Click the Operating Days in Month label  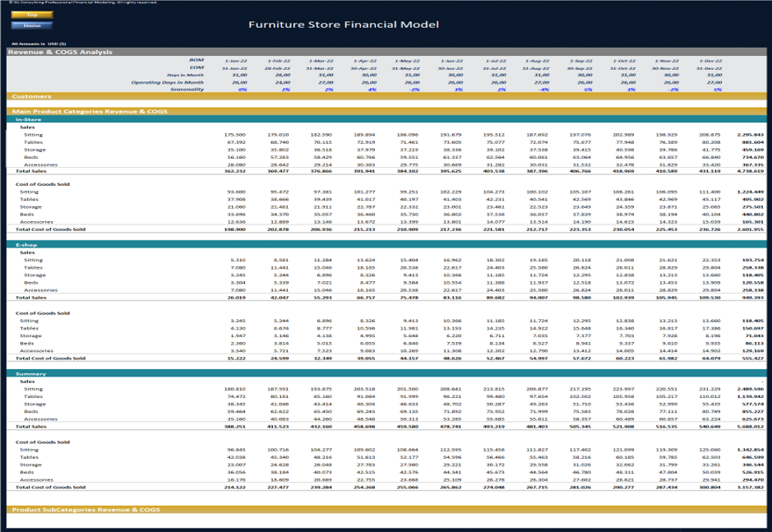point(168,82)
